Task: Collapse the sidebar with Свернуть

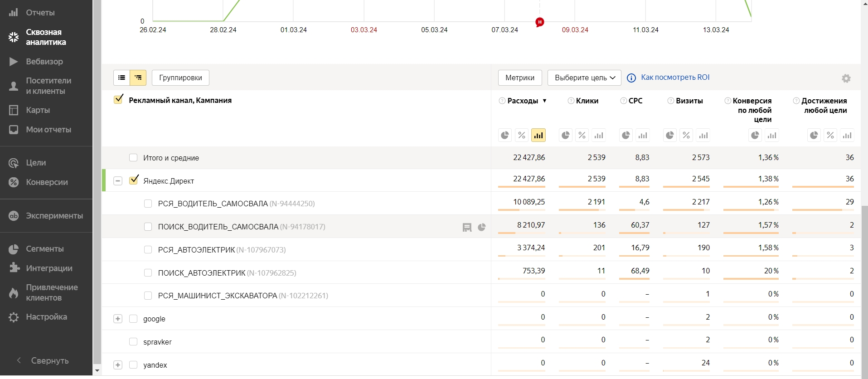Action: (x=43, y=361)
